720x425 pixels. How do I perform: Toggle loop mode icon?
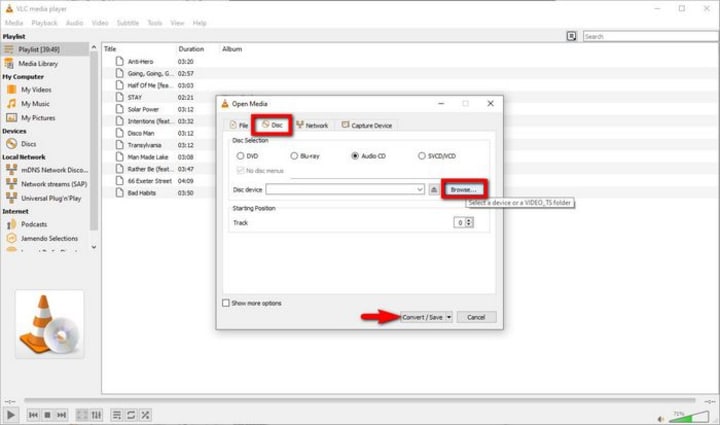click(x=131, y=415)
